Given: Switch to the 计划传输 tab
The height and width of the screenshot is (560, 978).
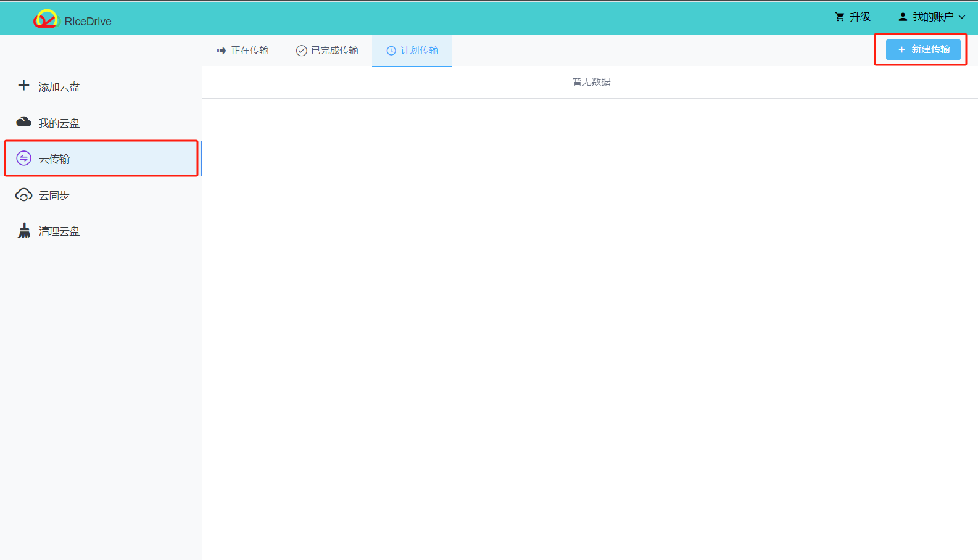Looking at the screenshot, I should coord(412,51).
